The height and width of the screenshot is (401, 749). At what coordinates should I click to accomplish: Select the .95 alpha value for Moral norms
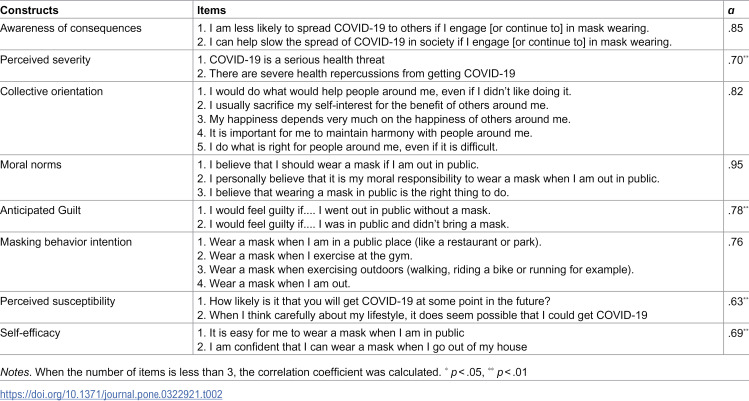[736, 165]
